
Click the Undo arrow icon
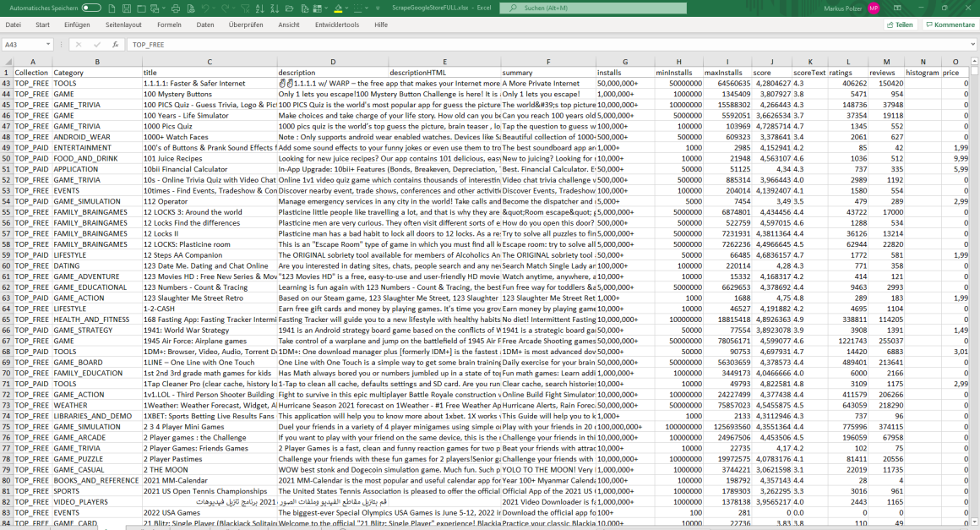pyautogui.click(x=205, y=8)
